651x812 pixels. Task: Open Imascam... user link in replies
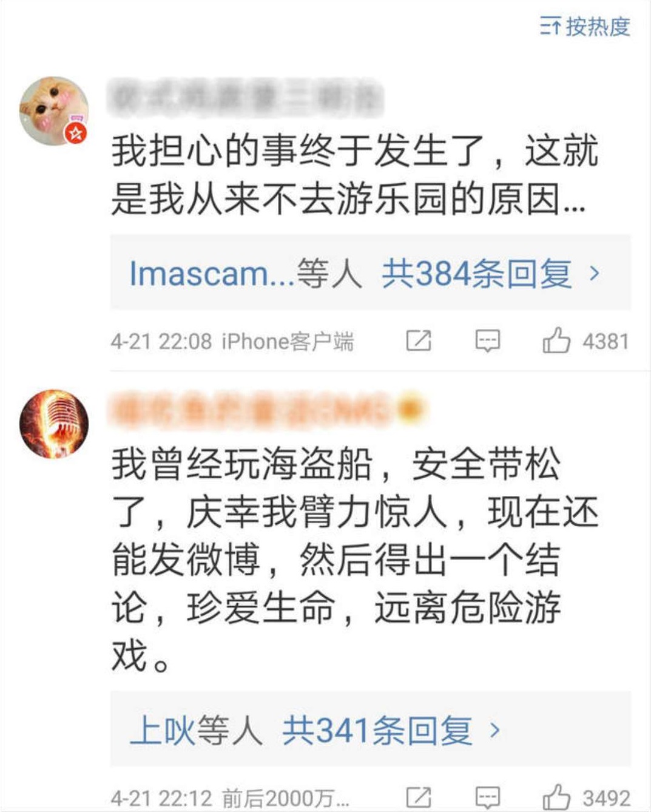212,274
